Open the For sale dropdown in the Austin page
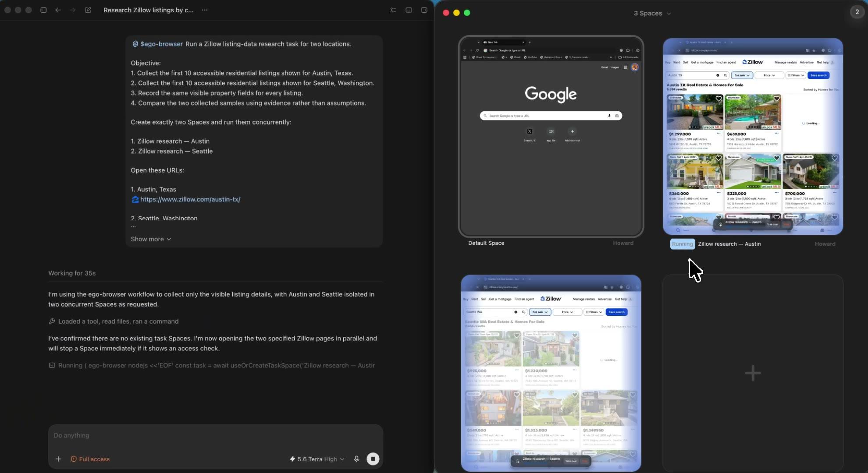This screenshot has height=473, width=868. (x=742, y=75)
